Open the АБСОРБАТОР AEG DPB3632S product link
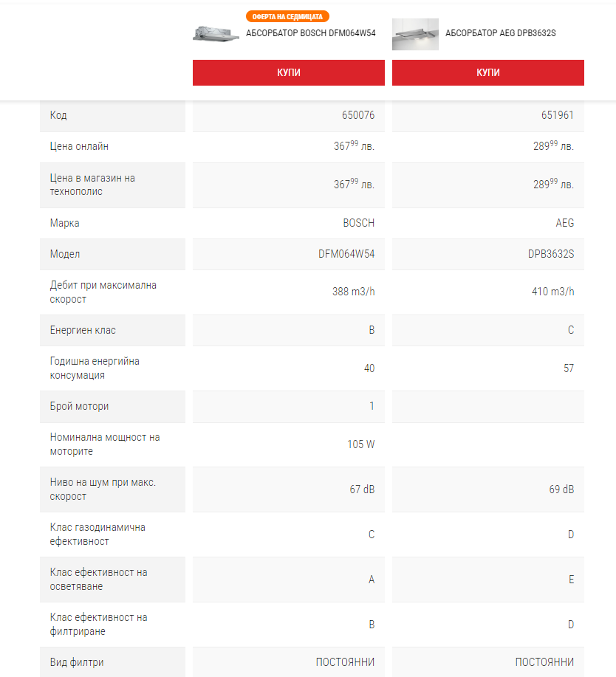The height and width of the screenshot is (677, 616). point(500,33)
